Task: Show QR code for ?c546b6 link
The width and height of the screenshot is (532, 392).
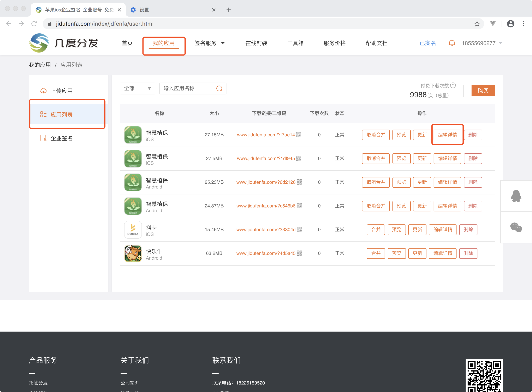Action: click(299, 206)
